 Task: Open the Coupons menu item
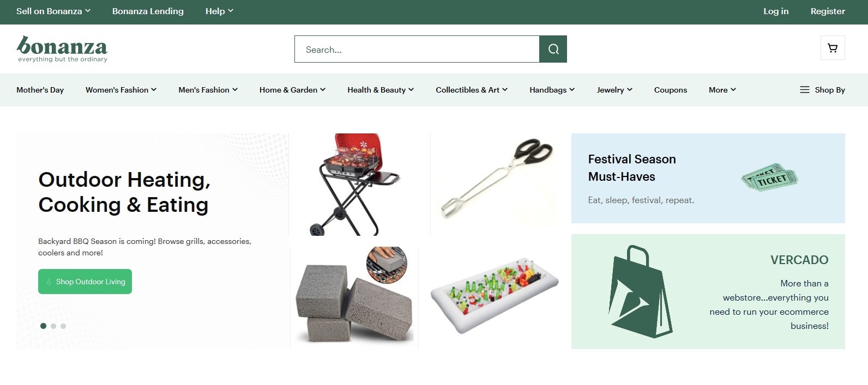(670, 90)
